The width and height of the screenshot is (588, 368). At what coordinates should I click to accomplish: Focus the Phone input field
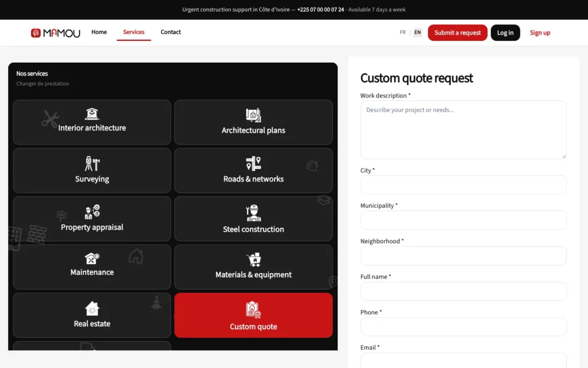tap(463, 327)
